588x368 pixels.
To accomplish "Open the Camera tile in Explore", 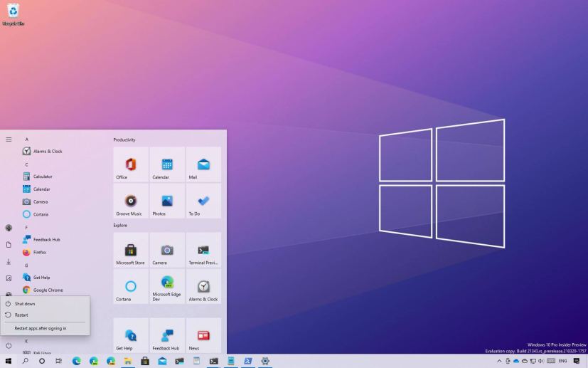I will coord(167,250).
